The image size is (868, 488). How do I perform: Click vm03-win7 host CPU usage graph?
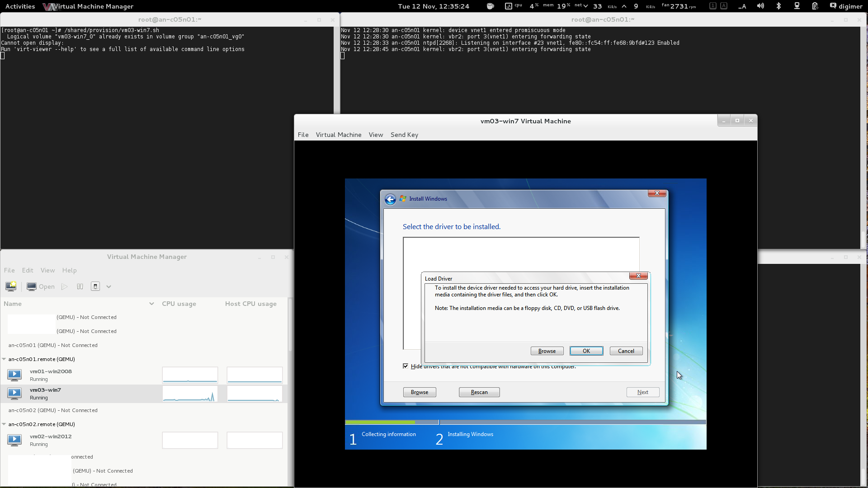click(x=255, y=394)
